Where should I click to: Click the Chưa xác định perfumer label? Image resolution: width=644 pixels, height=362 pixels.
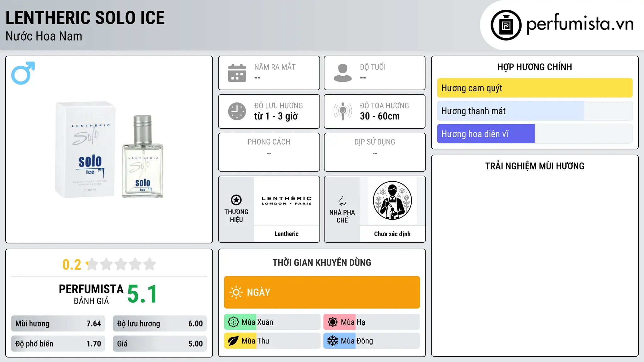coord(392,234)
